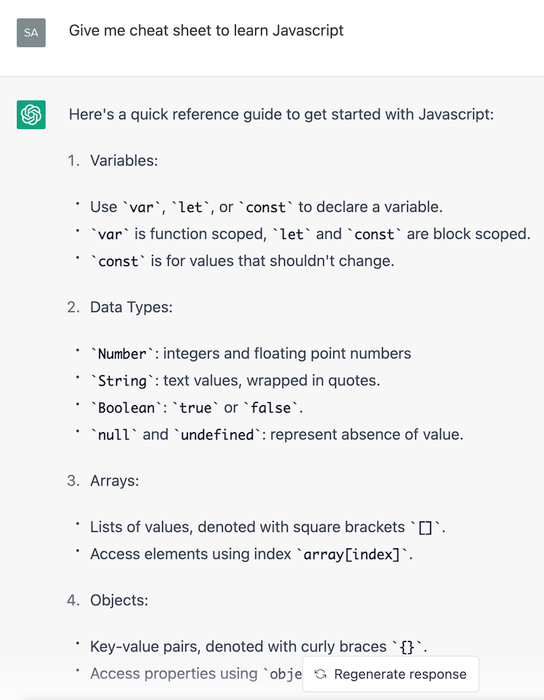Click the 'Here's a quick reference guide' intro line
This screenshot has height=700, width=544.
[x=281, y=114]
